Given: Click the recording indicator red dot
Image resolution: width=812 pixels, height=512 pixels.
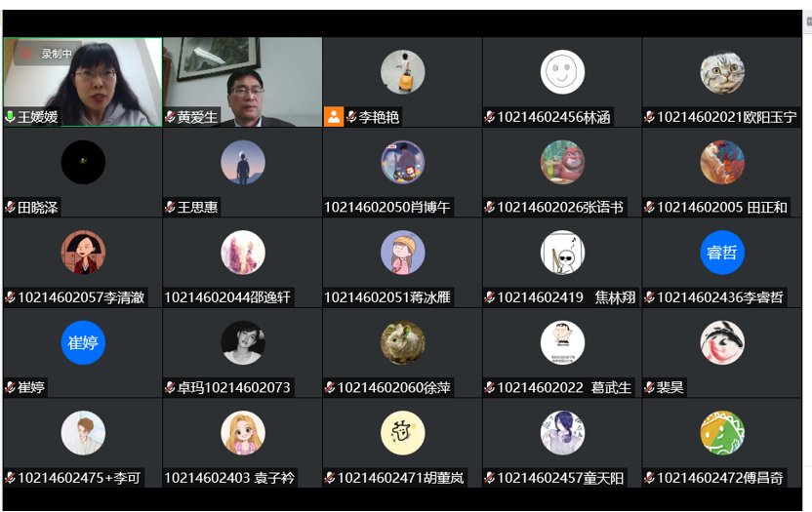Looking at the screenshot, I should (x=26, y=54).
